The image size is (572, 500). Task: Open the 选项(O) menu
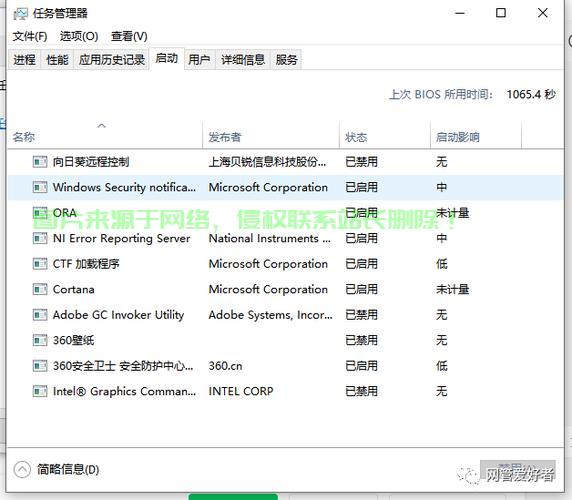[79, 36]
